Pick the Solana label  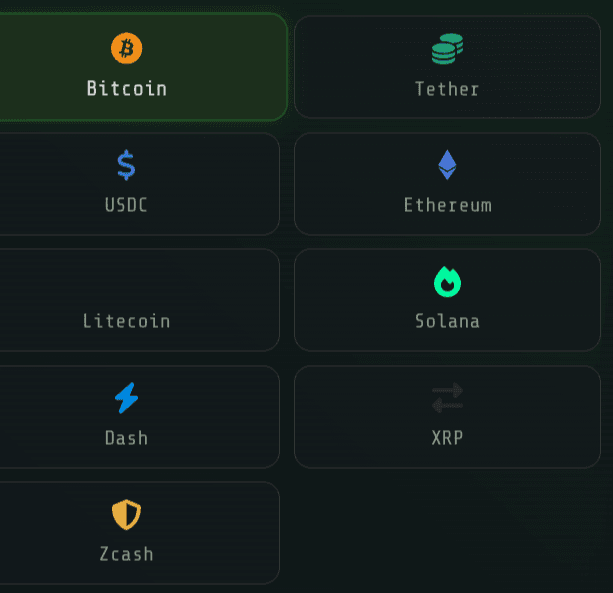pyautogui.click(x=447, y=321)
